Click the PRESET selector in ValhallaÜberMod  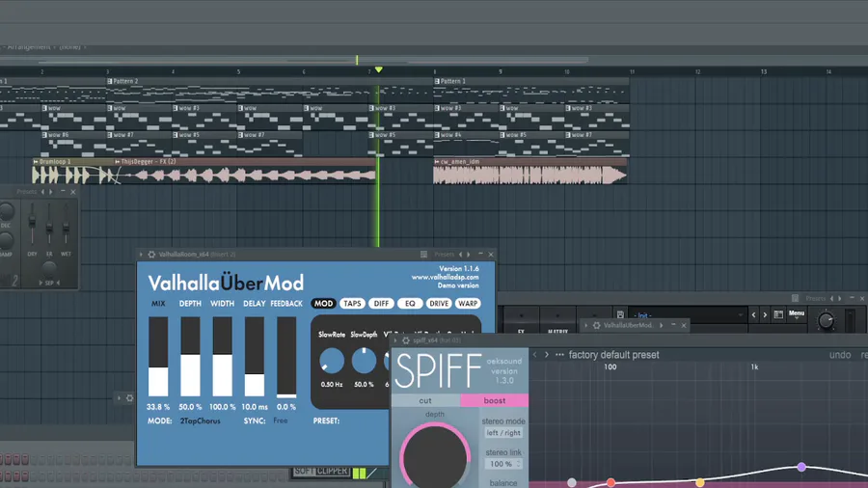tap(326, 421)
